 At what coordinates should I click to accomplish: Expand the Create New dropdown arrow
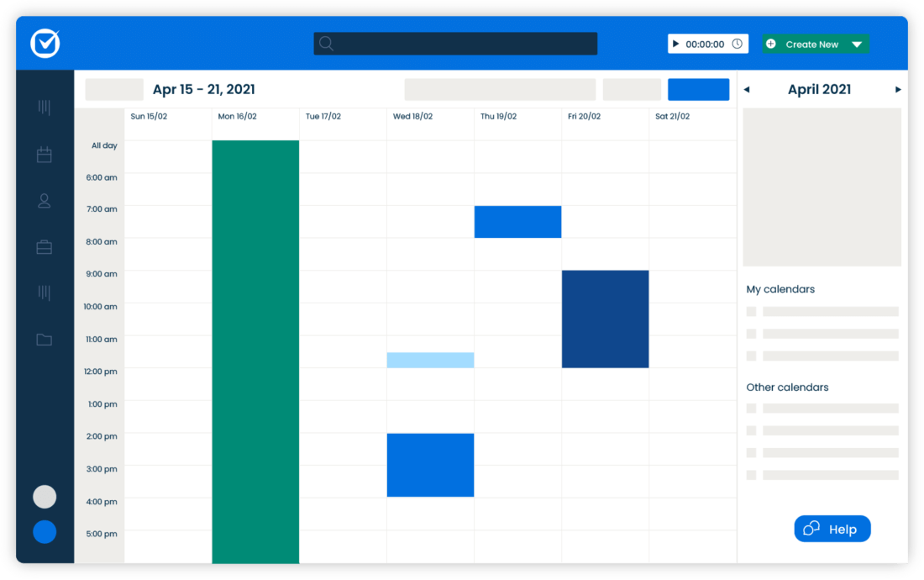point(857,45)
